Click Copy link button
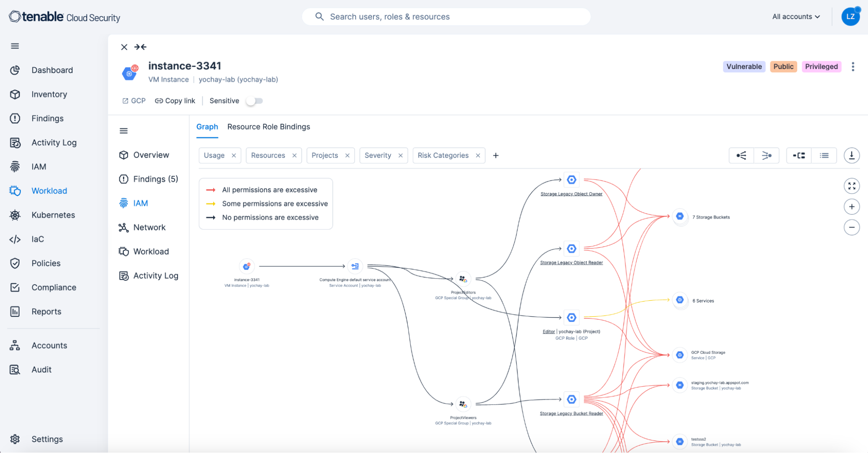868x453 pixels. 175,101
